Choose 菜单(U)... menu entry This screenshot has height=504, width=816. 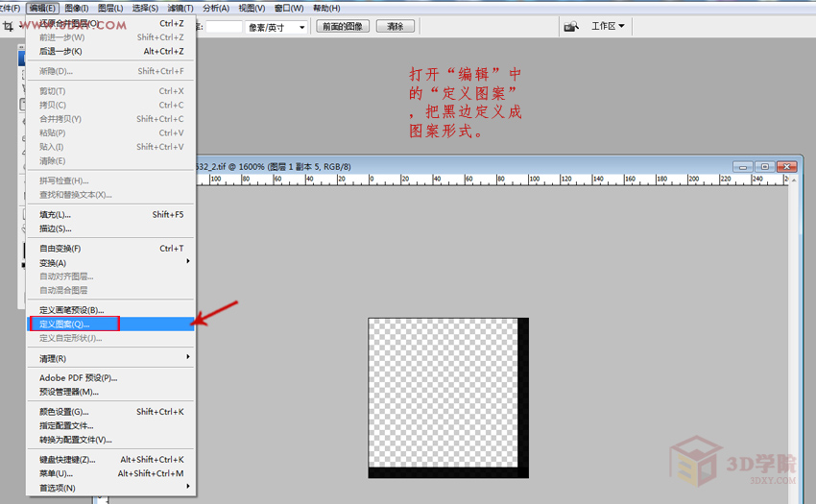[x=110, y=474]
